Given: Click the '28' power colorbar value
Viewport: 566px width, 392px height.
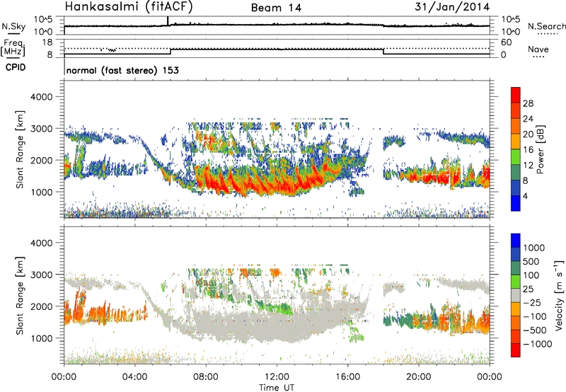Looking at the screenshot, I should coord(528,103).
